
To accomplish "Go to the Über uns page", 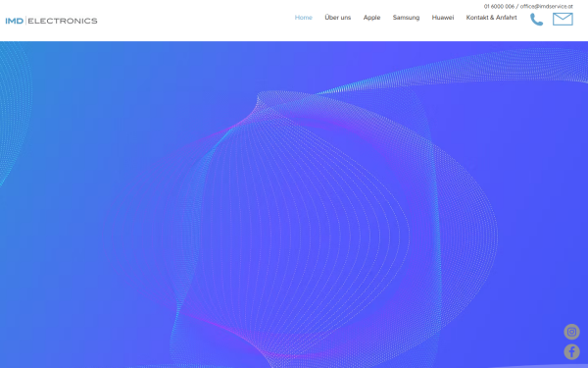I will point(337,18).
